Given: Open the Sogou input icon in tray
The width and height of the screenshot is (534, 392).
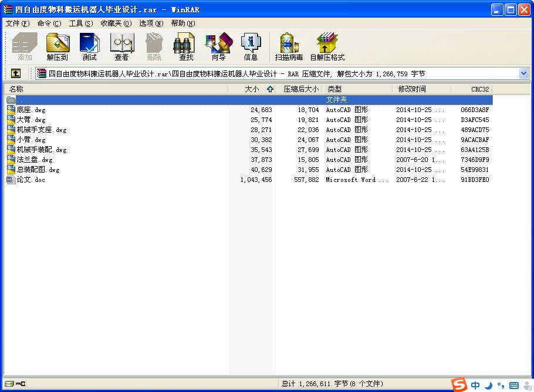Looking at the screenshot, I should click(458, 386).
